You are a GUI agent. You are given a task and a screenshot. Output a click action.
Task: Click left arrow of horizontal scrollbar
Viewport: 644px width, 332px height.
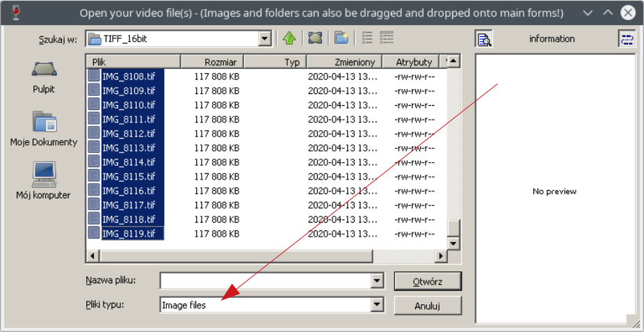tap(92, 256)
